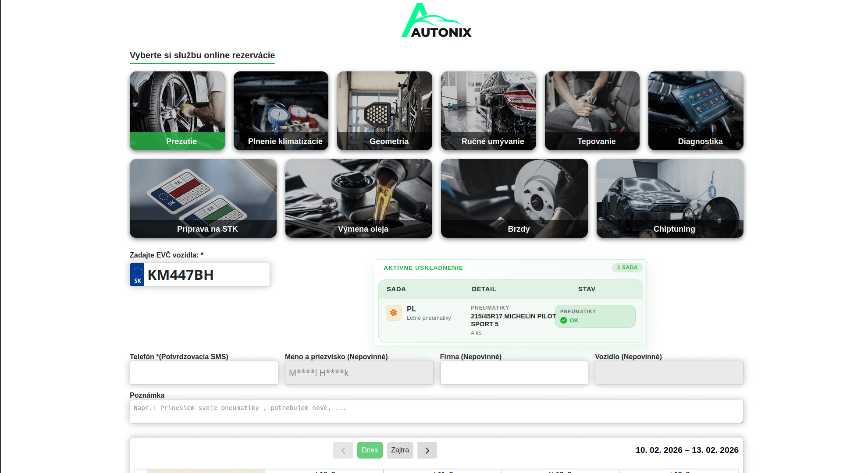Screen dimensions: 868x473
Task: Select the Prezutie service tile
Action: [177, 111]
